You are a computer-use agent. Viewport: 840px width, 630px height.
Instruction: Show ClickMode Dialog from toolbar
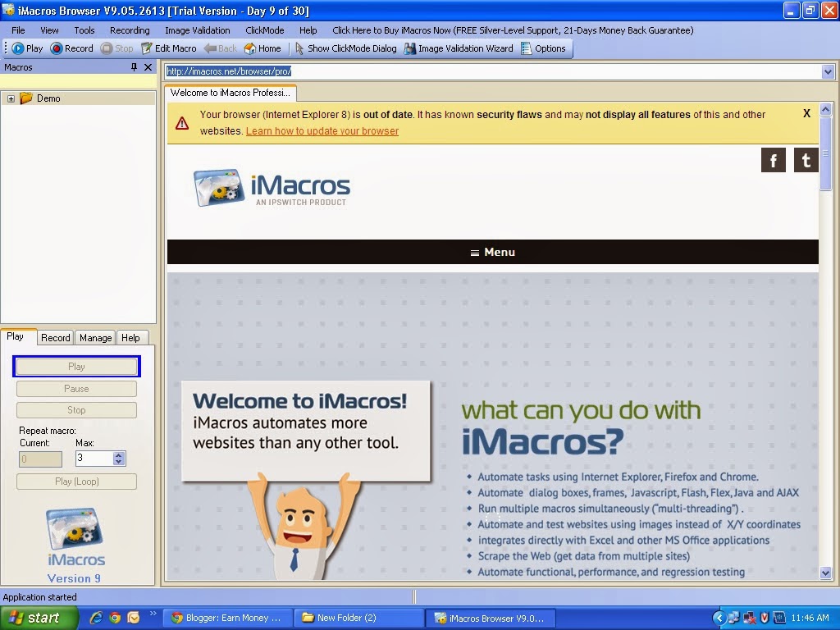(345, 48)
